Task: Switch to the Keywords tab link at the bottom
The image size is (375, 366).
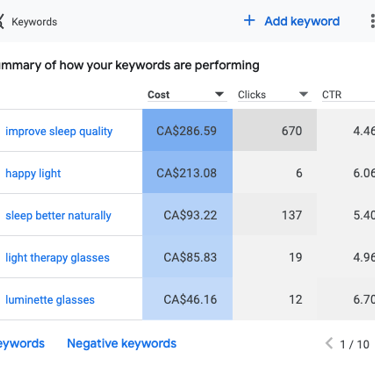Action: click(22, 344)
